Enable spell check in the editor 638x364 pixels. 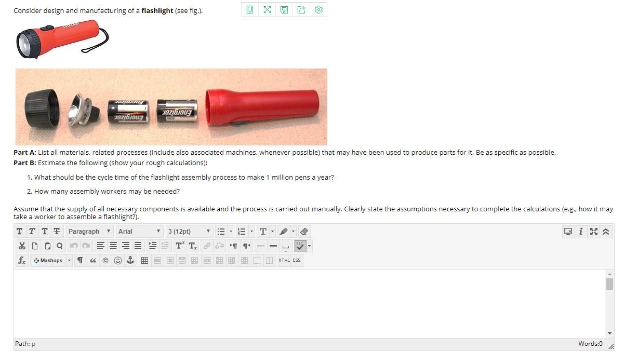[300, 246]
